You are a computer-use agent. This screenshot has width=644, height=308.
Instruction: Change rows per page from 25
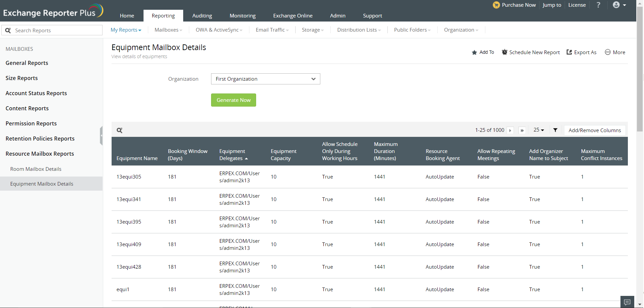[x=538, y=130]
